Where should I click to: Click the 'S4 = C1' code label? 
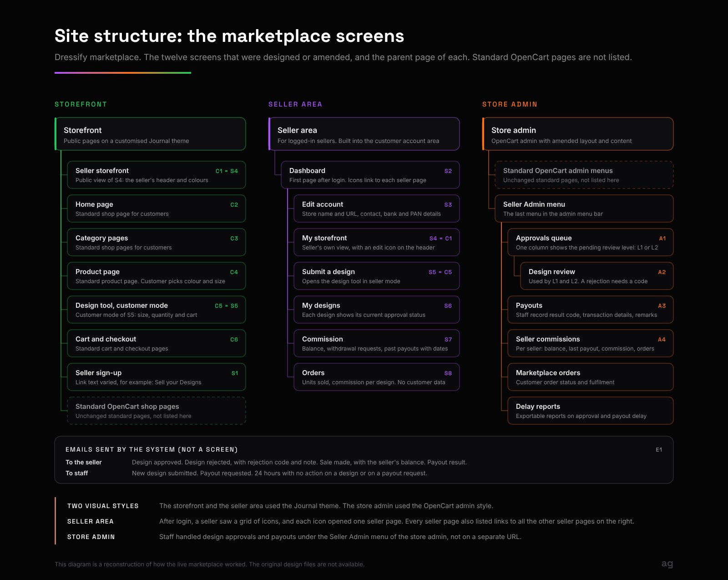click(440, 239)
